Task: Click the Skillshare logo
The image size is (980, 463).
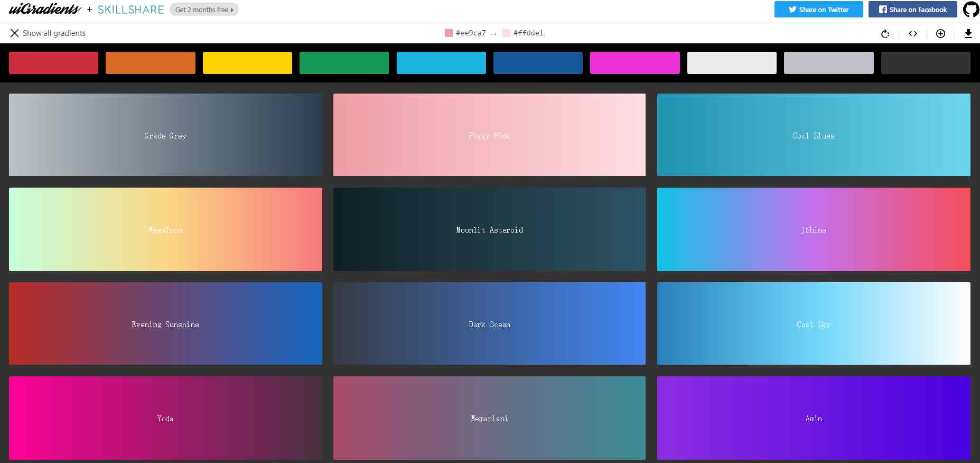Action: pyautogui.click(x=130, y=10)
